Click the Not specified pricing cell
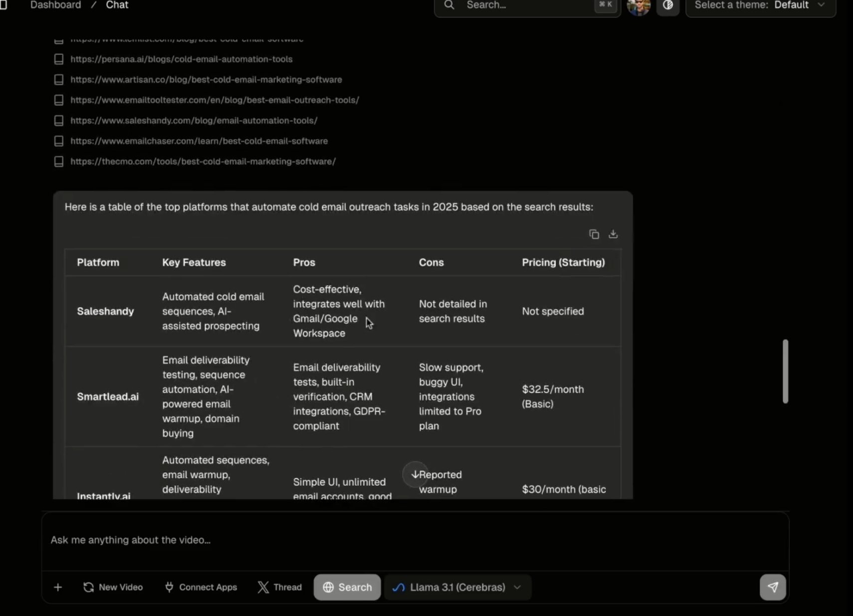This screenshot has height=616, width=853. [553, 311]
